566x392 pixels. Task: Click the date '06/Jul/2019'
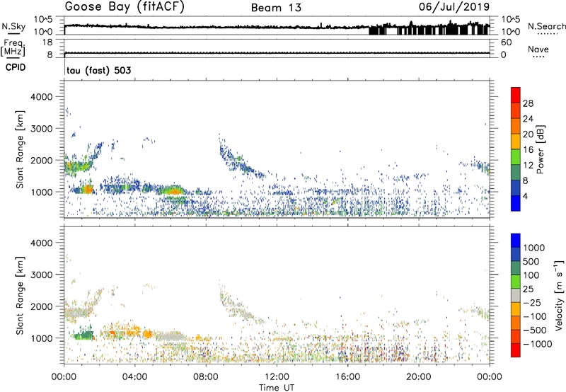[454, 7]
